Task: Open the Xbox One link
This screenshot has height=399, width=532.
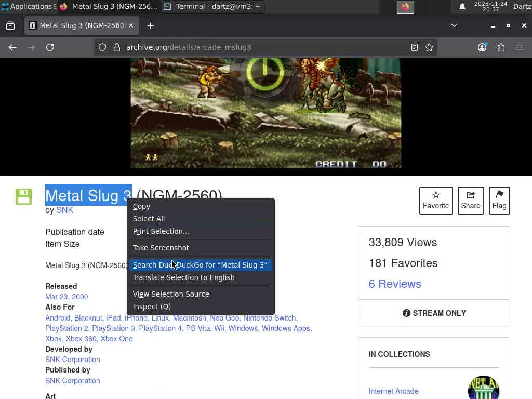Action: 117,339
